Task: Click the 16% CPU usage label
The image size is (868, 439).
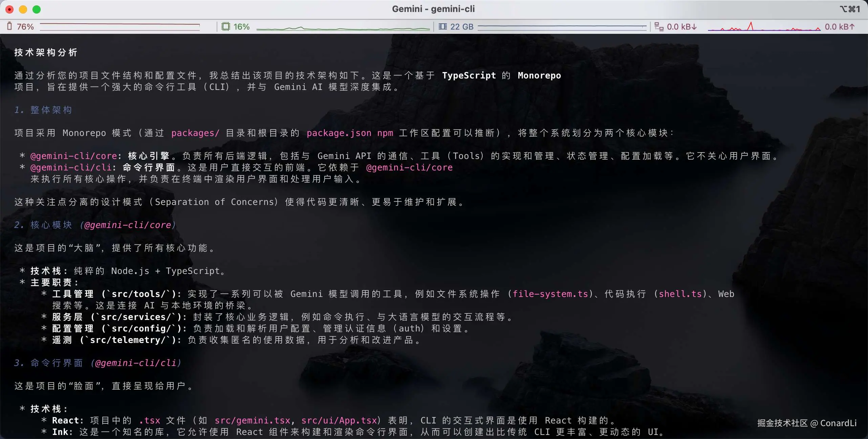Action: pos(241,27)
